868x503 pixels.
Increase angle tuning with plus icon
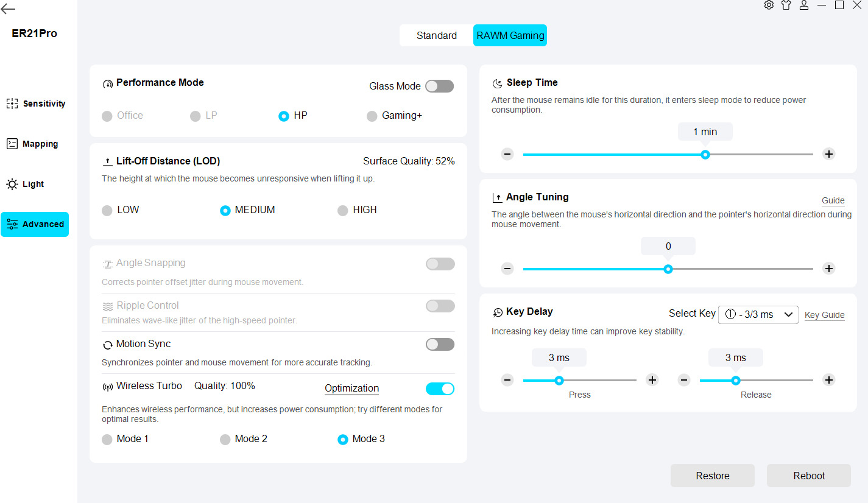coord(828,269)
